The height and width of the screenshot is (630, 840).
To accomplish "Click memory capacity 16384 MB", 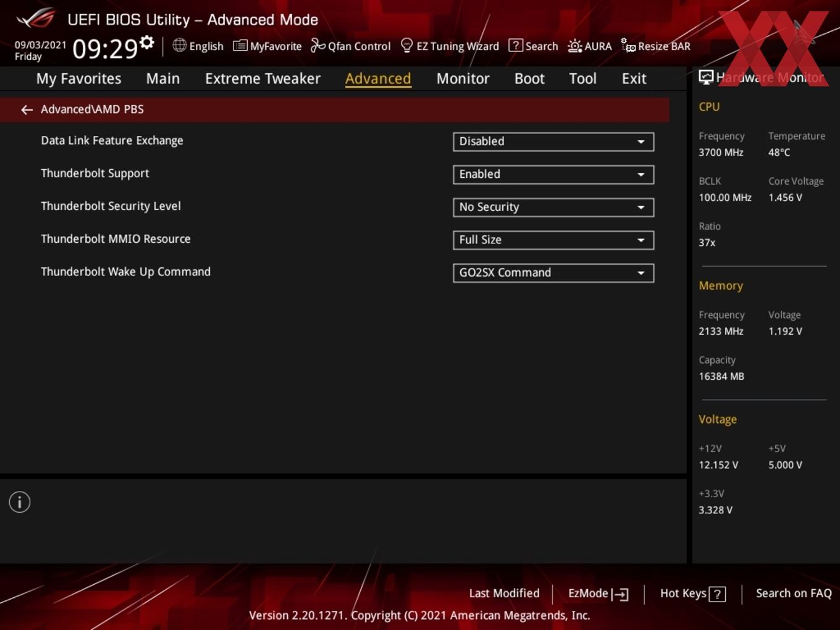I will click(x=721, y=376).
